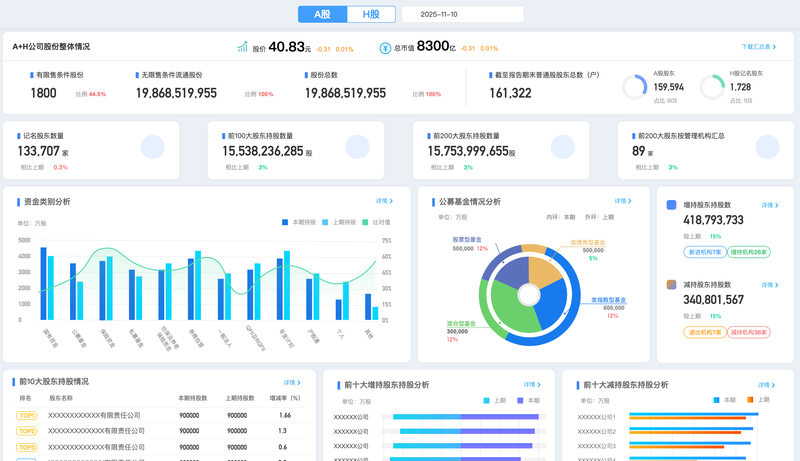Open the 2025-11-10 date field

(x=463, y=14)
